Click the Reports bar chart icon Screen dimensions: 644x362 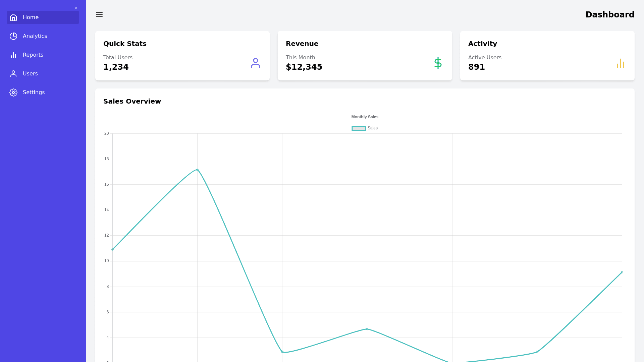13,55
